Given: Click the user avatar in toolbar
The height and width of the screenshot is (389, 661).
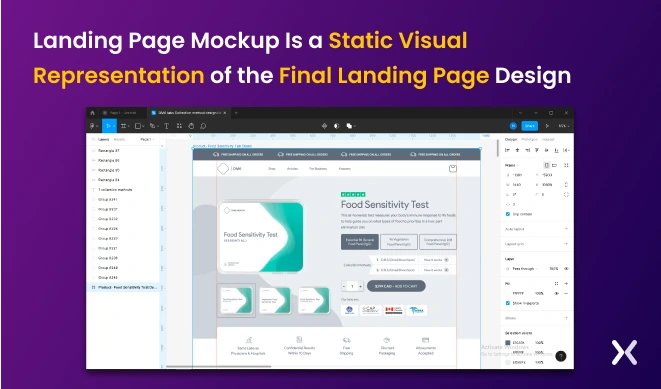Looking at the screenshot, I should 513,126.
